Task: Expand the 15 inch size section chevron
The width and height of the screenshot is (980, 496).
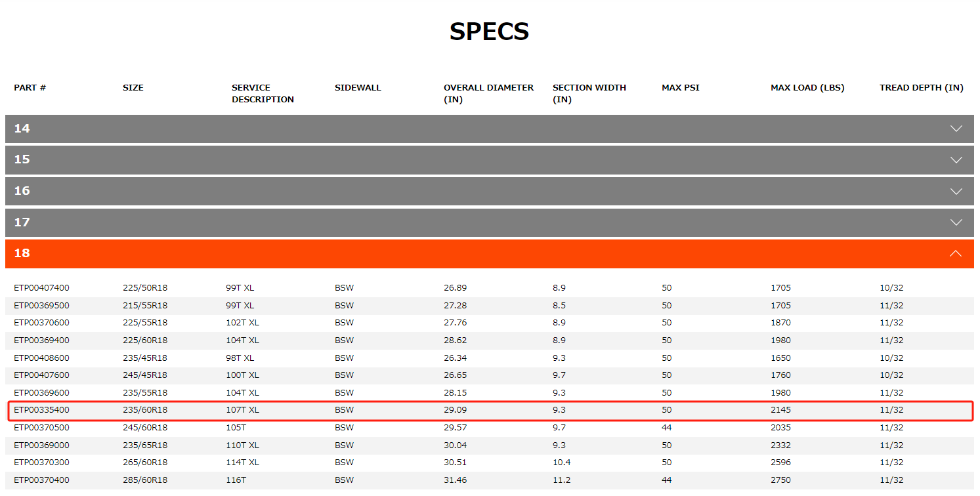Action: (956, 160)
